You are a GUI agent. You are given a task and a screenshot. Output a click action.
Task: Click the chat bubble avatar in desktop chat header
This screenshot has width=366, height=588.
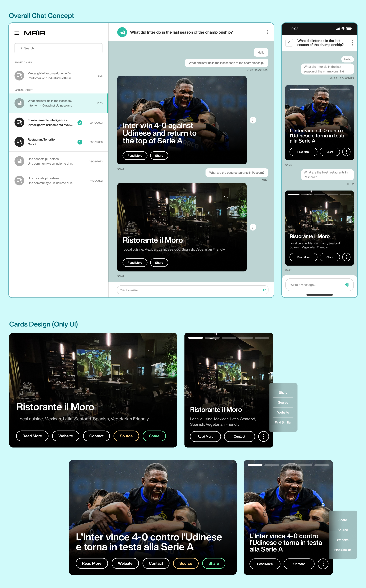tap(122, 32)
